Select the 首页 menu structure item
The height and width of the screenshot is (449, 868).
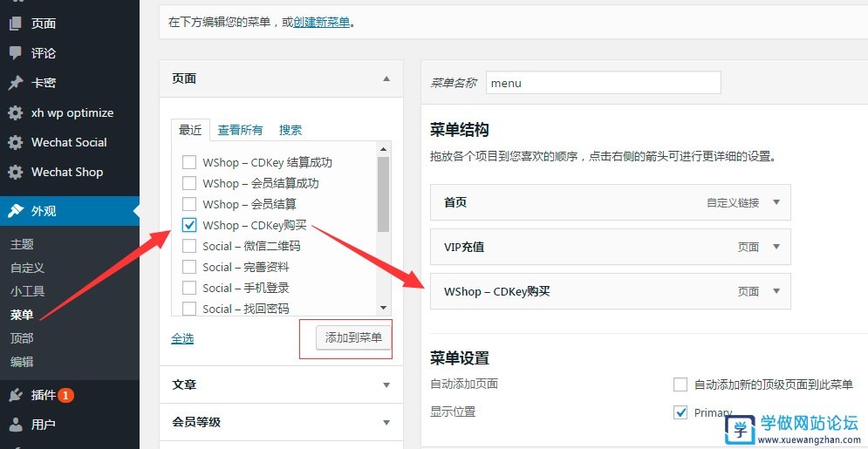[x=611, y=202]
